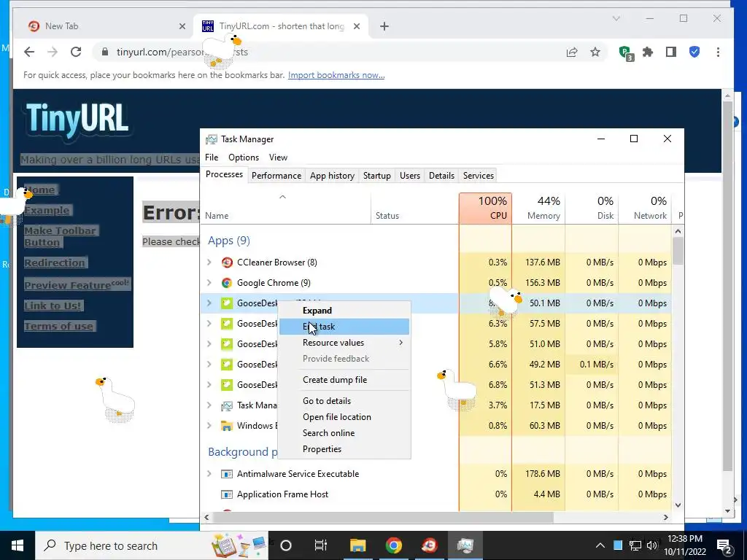Viewport: 747px width, 560px height.
Task: Click the CCleaner Browser process icon
Action: [227, 262]
